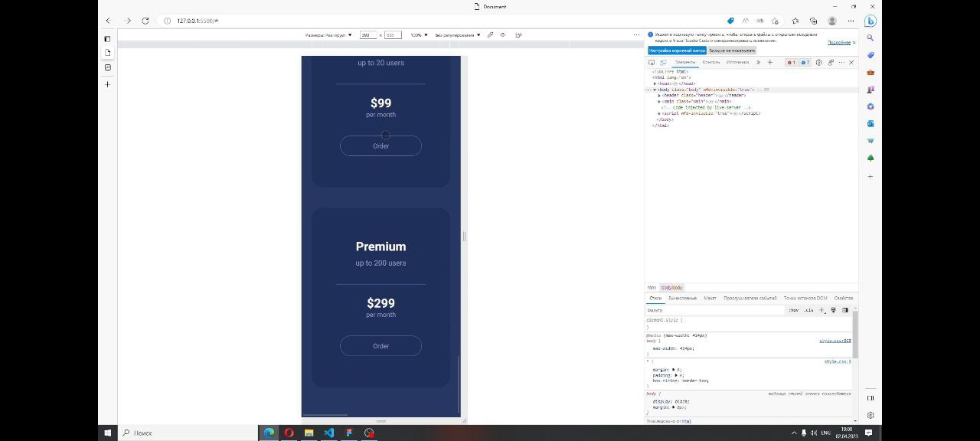Click the Premium plan heading
The image size is (980, 441).
click(381, 247)
